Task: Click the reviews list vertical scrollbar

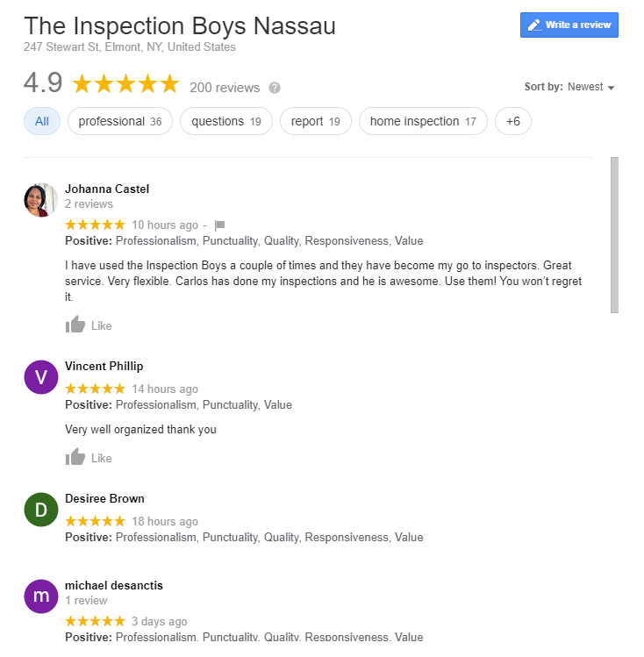Action: pyautogui.click(x=614, y=235)
